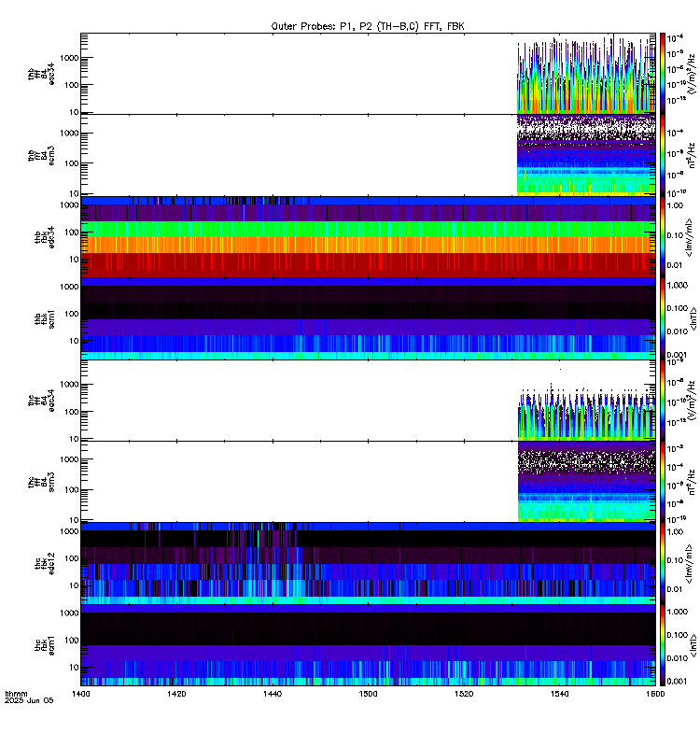Click the 1440 time tick label

coord(273,694)
